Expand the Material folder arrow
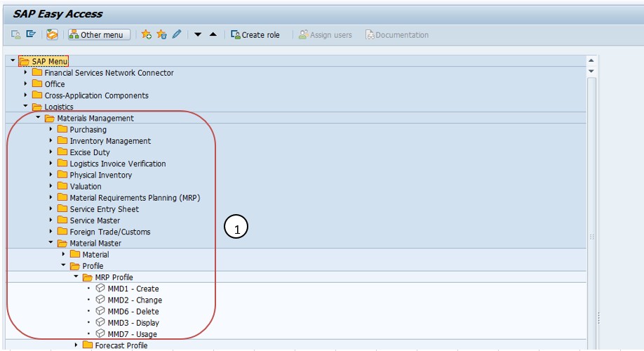The width and height of the screenshot is (644, 351). pos(64,254)
